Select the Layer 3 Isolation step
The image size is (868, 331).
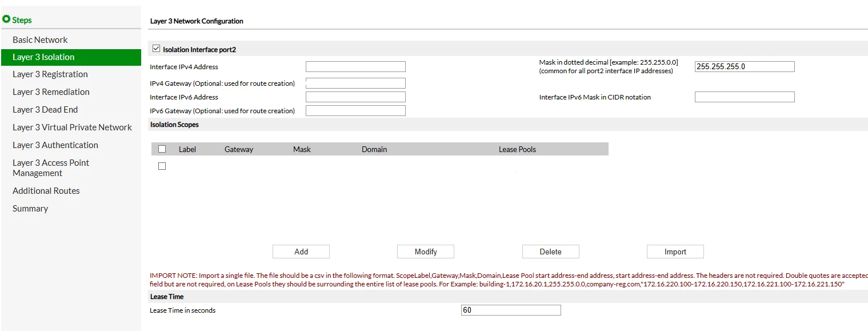tap(71, 57)
